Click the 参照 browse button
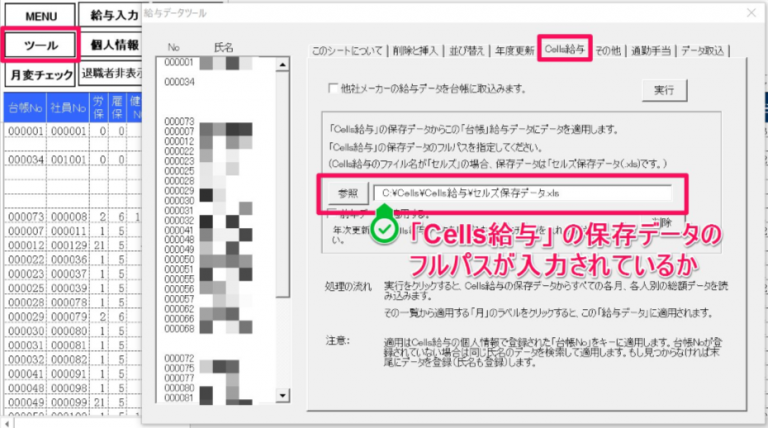 (348, 193)
